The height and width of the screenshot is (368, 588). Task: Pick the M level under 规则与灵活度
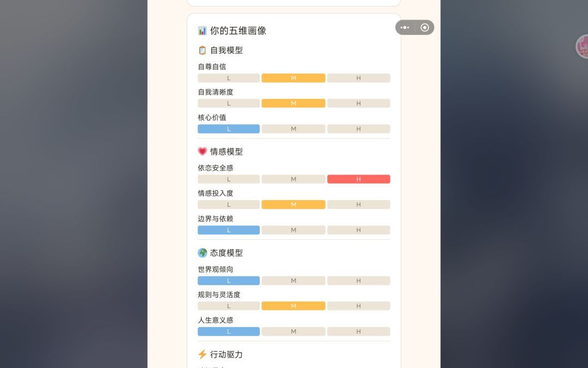point(293,306)
